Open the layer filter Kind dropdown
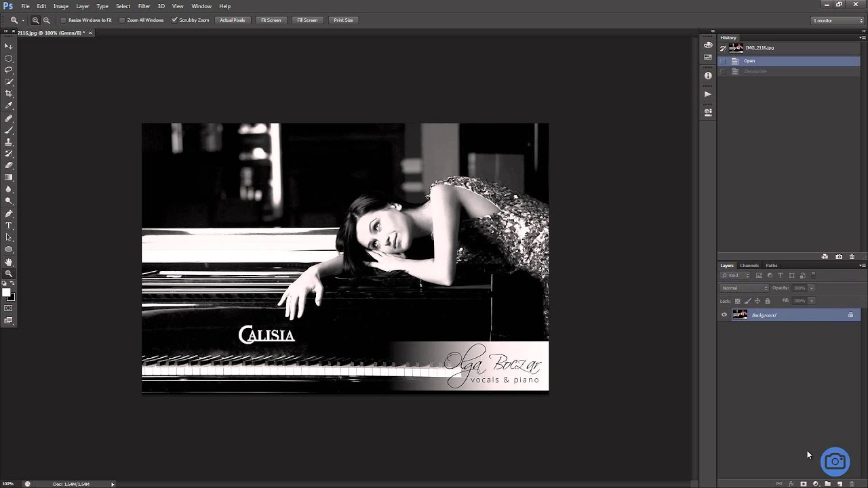This screenshot has width=868, height=488. coord(735,276)
